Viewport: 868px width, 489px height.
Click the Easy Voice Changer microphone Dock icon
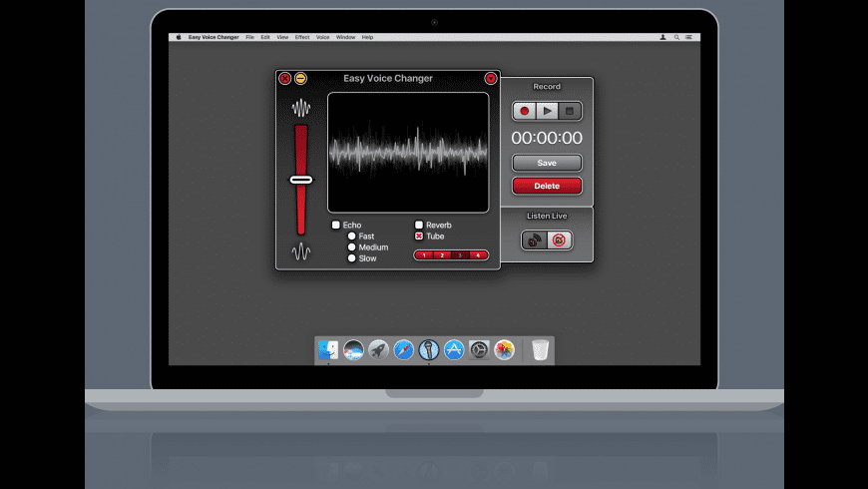tap(429, 350)
